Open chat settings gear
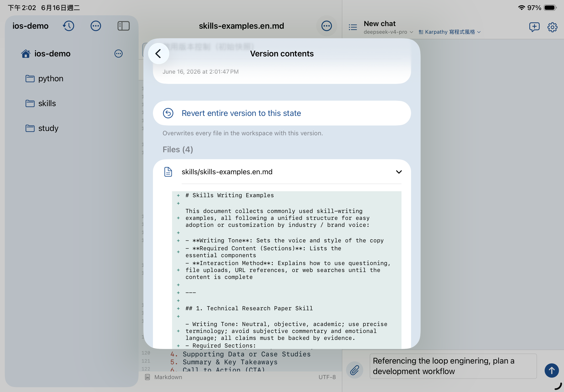564x392 pixels. (553, 27)
